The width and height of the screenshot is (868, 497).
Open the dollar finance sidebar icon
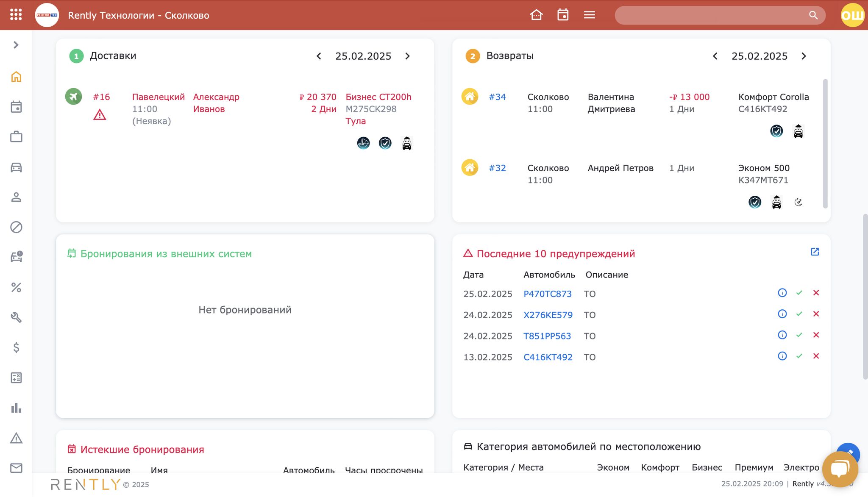pos(16,347)
